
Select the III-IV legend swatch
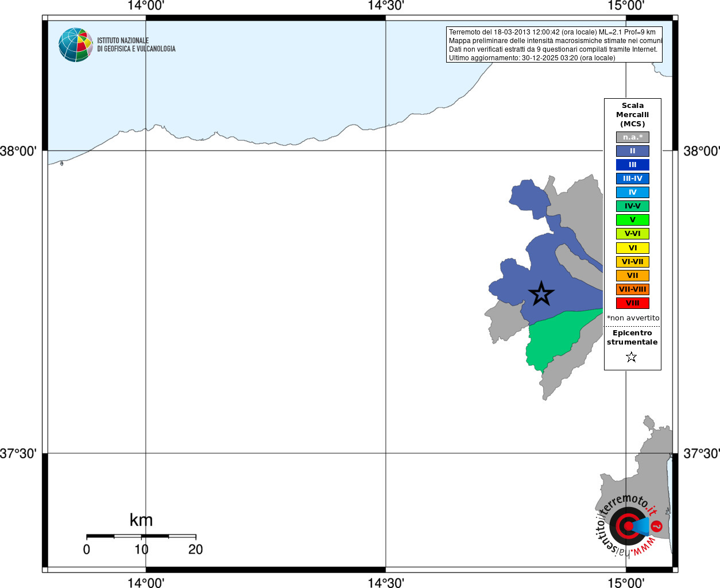pyautogui.click(x=633, y=179)
